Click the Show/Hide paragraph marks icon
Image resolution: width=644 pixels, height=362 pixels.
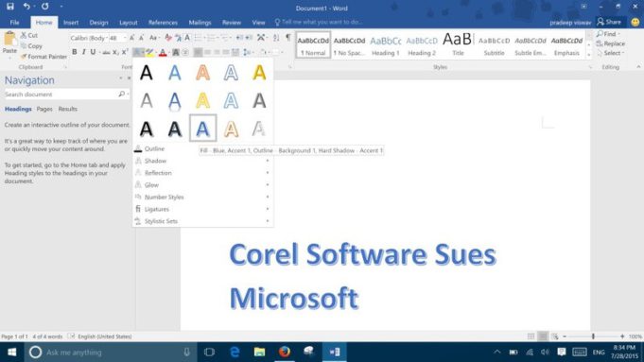(287, 38)
